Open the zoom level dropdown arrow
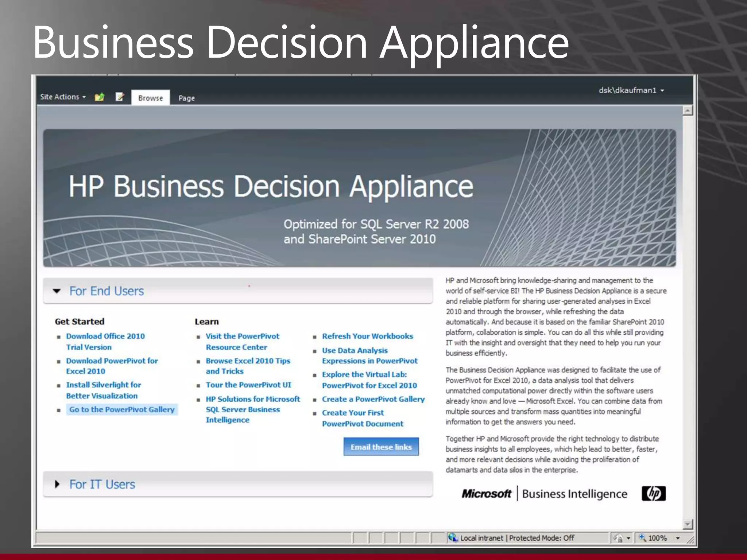This screenshot has width=747, height=560. pos(678,538)
